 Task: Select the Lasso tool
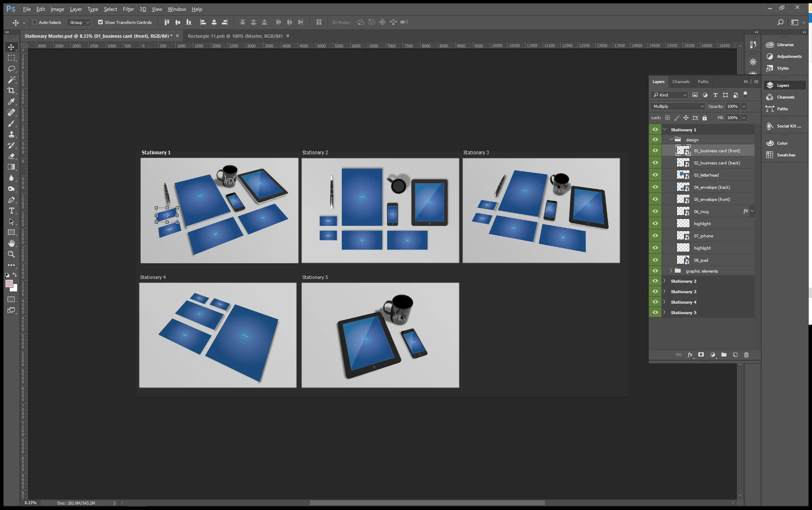11,68
